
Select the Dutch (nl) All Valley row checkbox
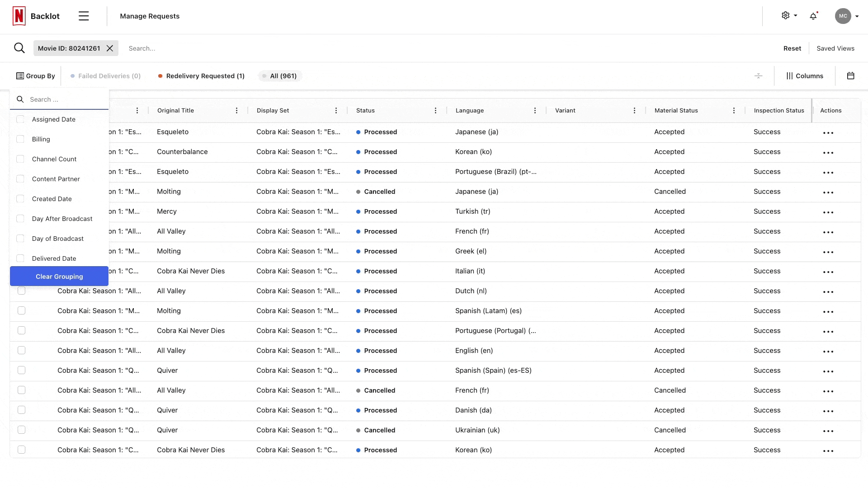[21, 291]
